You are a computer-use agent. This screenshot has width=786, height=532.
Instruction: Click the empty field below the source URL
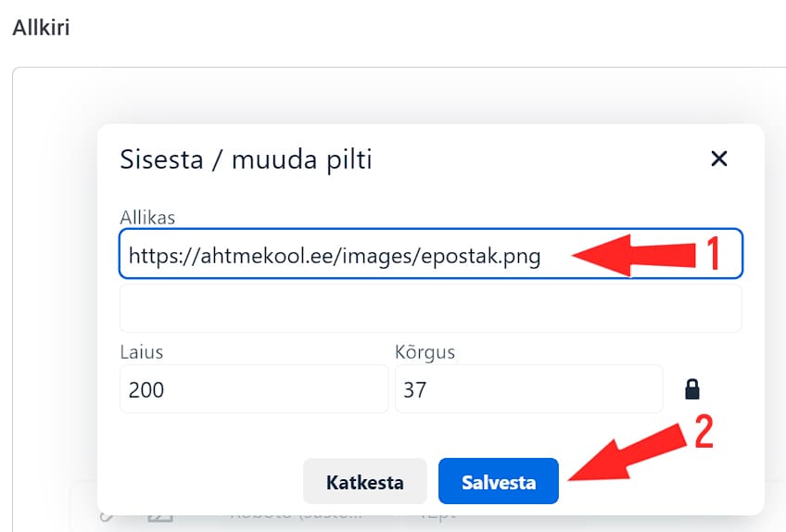click(430, 308)
